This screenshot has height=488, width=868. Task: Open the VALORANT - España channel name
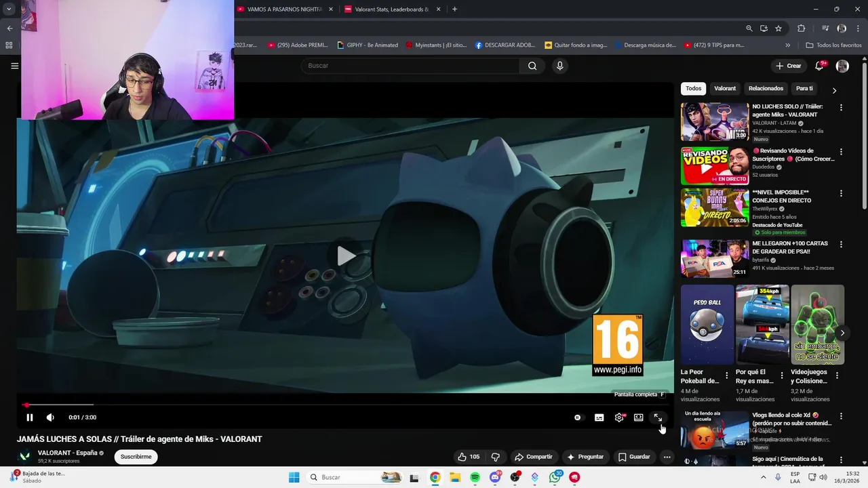pyautogui.click(x=67, y=453)
